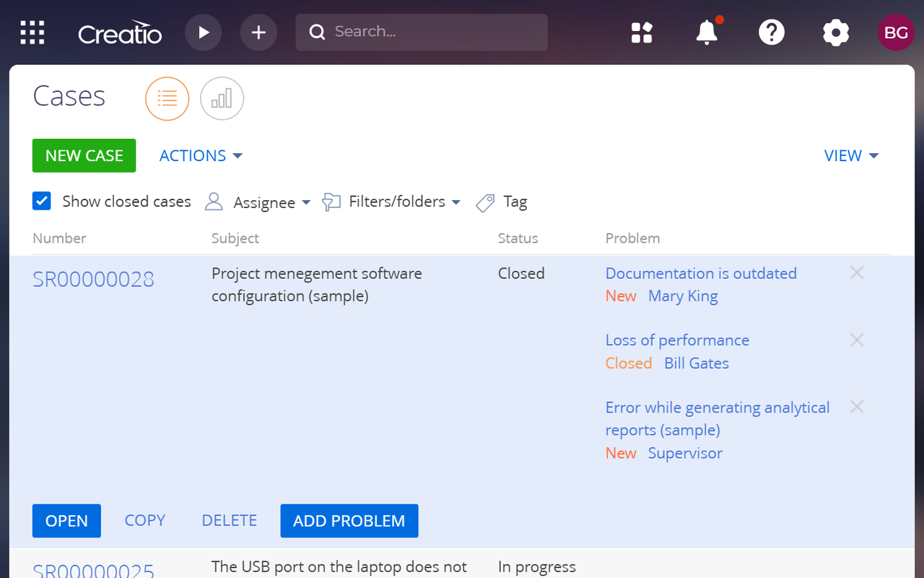This screenshot has height=578, width=924.
Task: Remove the Loss of performance problem
Action: pyautogui.click(x=856, y=340)
